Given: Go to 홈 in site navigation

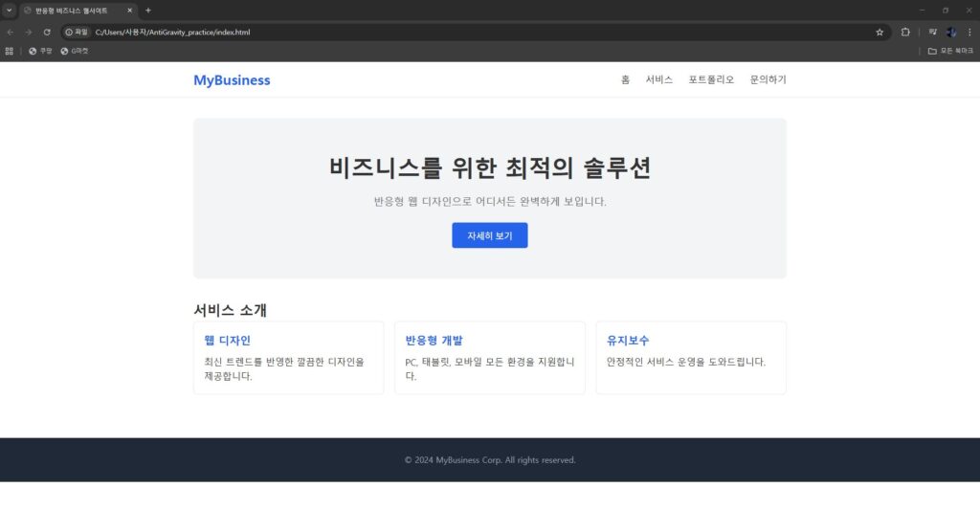Looking at the screenshot, I should point(625,79).
